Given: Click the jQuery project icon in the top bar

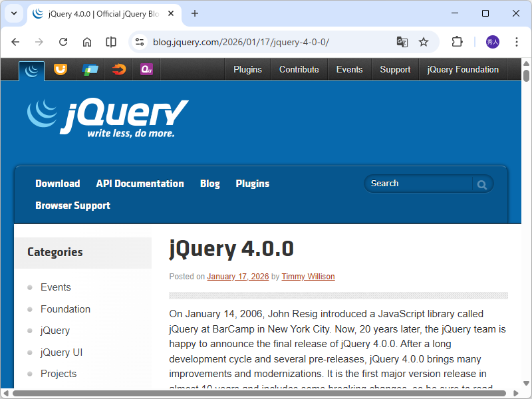Looking at the screenshot, I should 31,70.
